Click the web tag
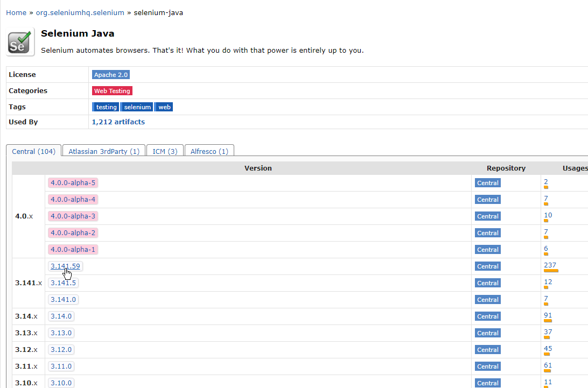The width and height of the screenshot is (588, 388). coord(164,107)
